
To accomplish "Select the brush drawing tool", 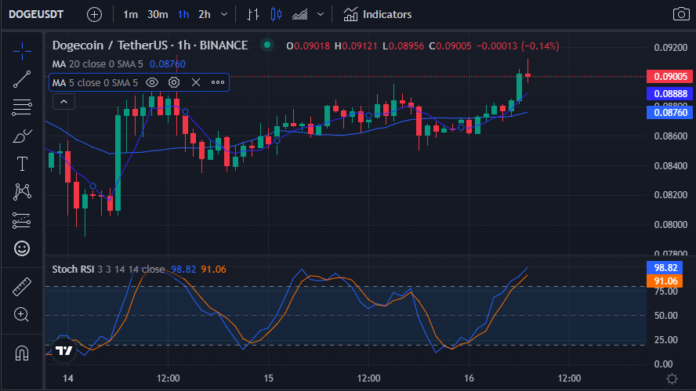I will [x=22, y=136].
